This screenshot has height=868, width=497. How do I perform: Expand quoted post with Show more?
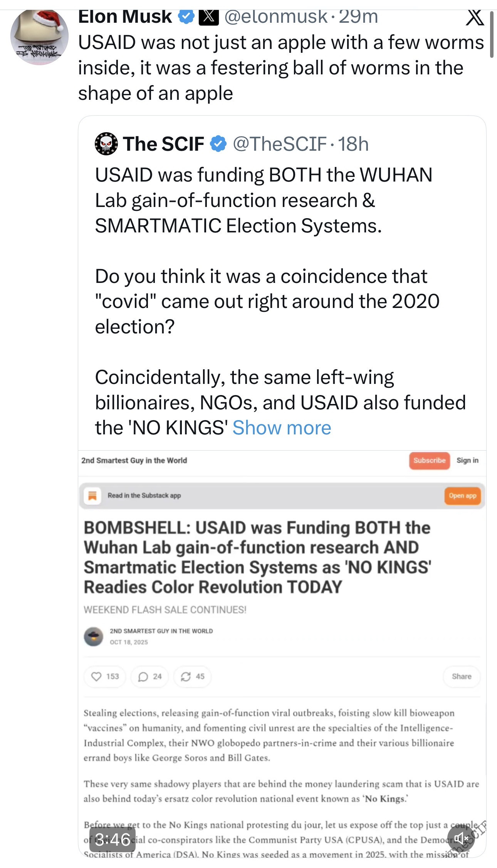(x=282, y=427)
